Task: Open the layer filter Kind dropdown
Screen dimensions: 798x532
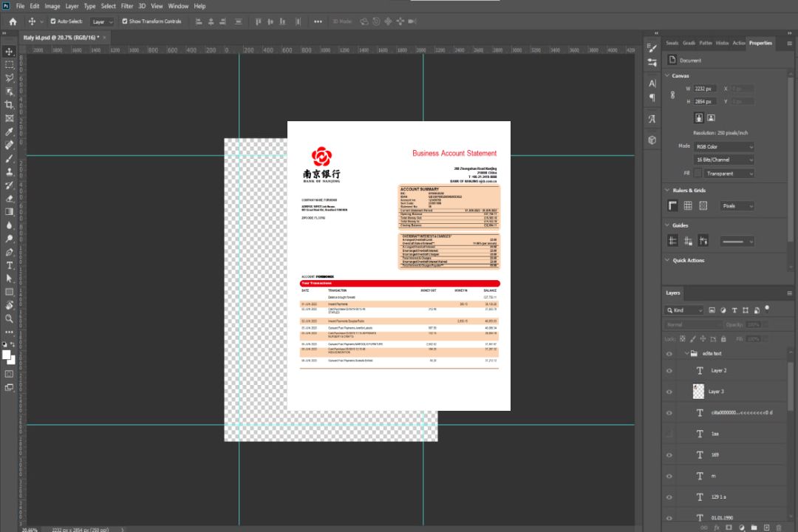Action: [x=684, y=310]
